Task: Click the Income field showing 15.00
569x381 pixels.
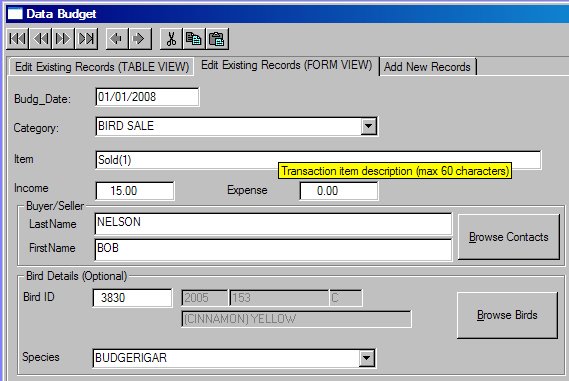Action: point(135,191)
